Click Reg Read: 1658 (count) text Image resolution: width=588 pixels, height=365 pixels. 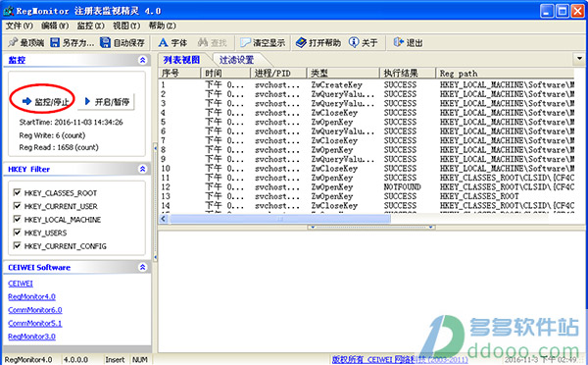click(x=59, y=147)
